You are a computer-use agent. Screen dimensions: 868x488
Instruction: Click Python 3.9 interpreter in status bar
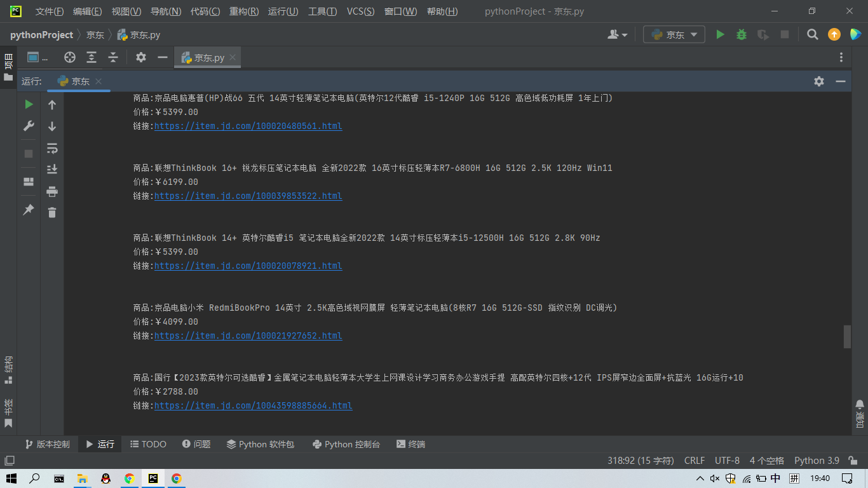(817, 461)
